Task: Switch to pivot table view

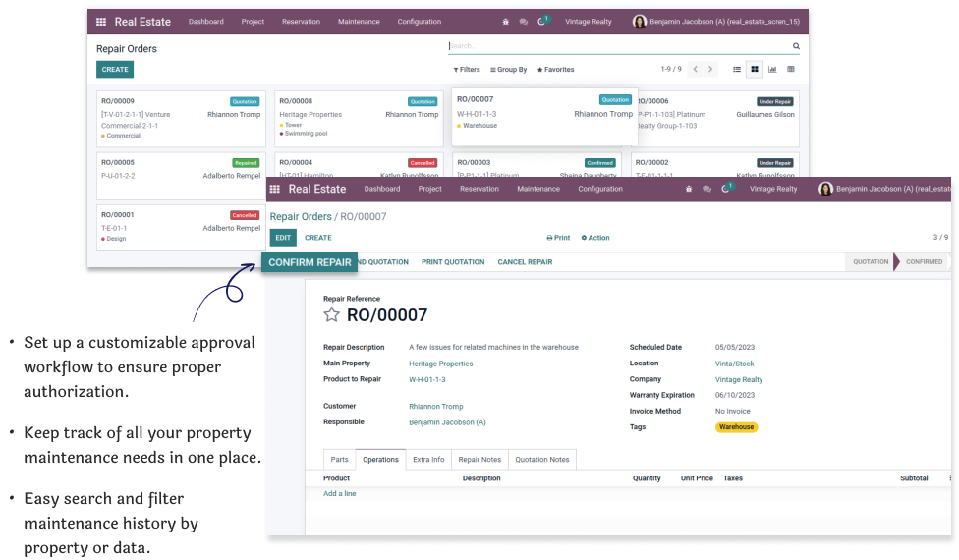Action: coord(790,69)
